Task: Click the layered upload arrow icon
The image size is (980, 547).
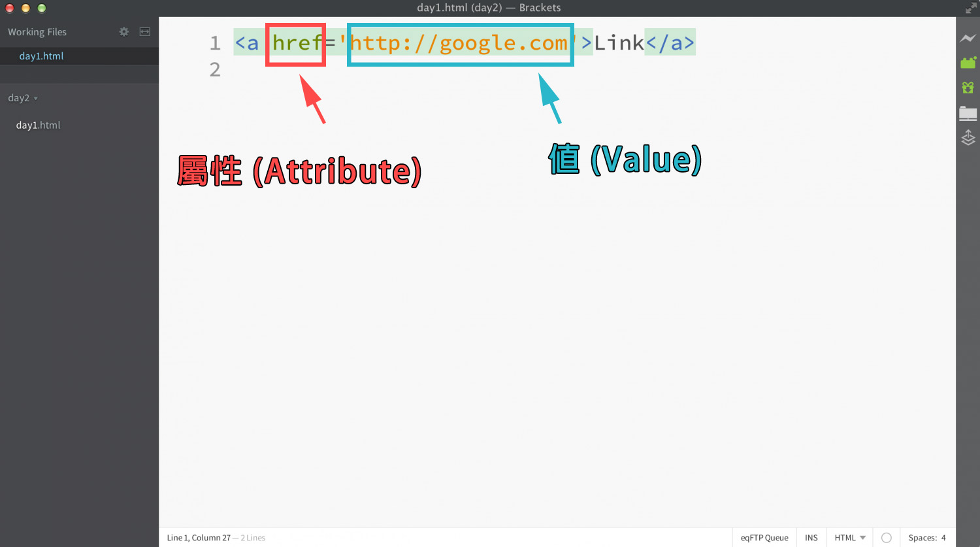Action: (x=968, y=138)
